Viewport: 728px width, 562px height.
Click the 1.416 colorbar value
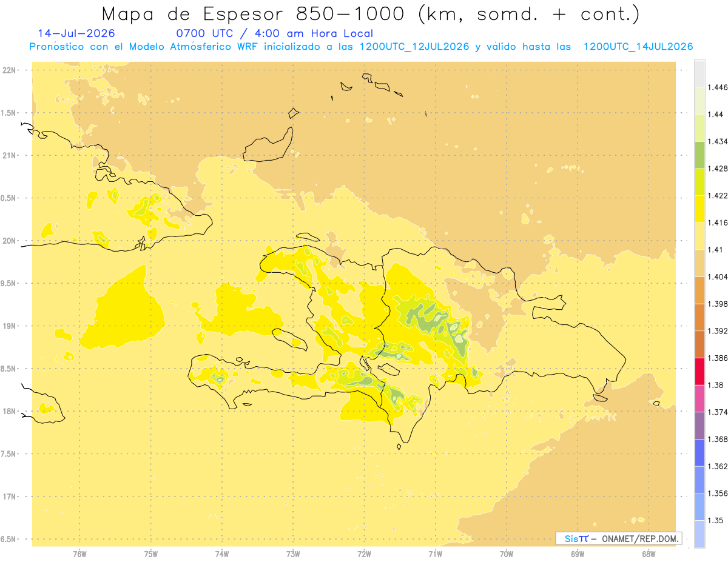pos(718,222)
